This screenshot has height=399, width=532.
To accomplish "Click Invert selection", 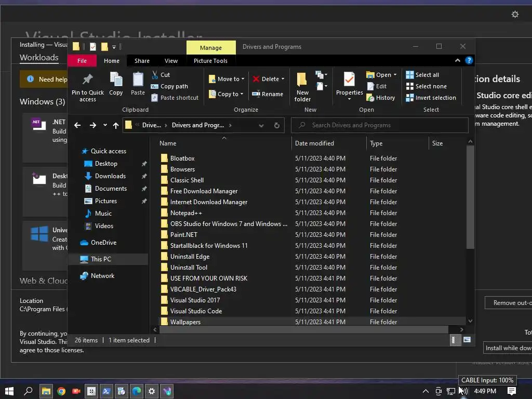I will pos(431,98).
